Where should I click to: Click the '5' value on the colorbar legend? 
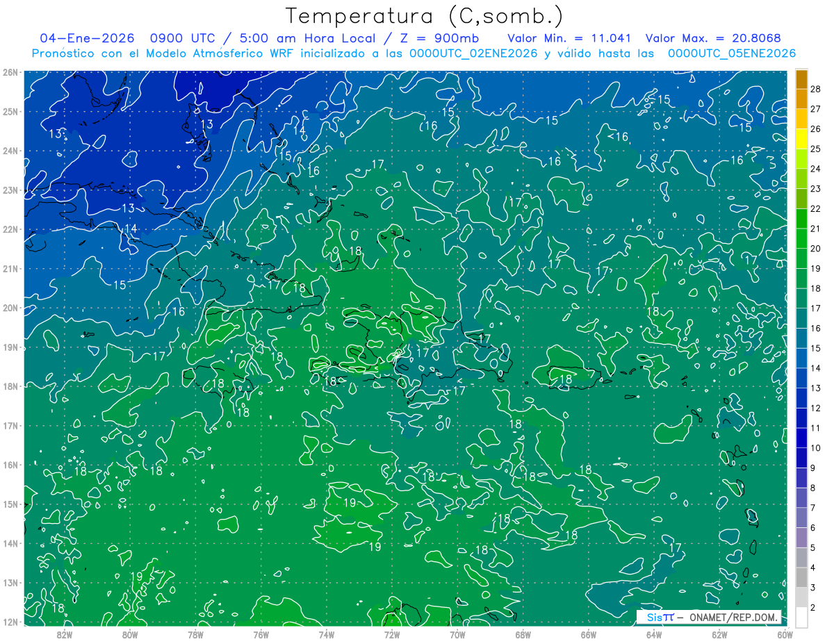point(813,547)
